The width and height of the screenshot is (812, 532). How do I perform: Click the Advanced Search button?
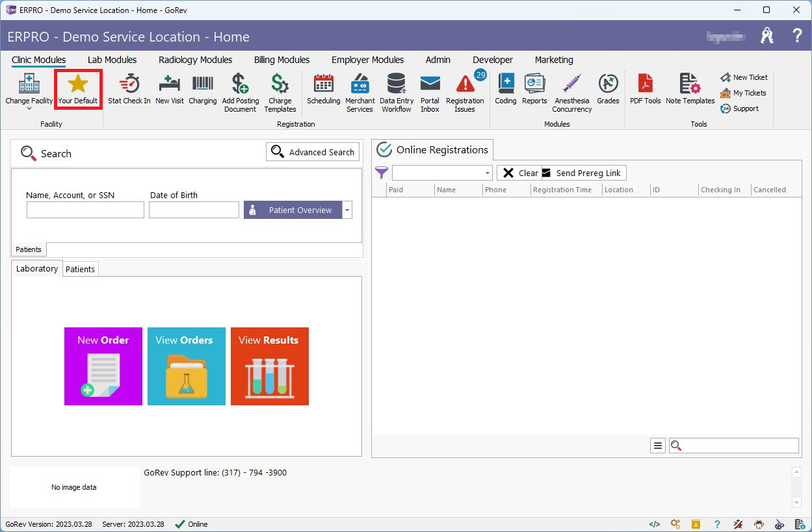pyautogui.click(x=313, y=152)
